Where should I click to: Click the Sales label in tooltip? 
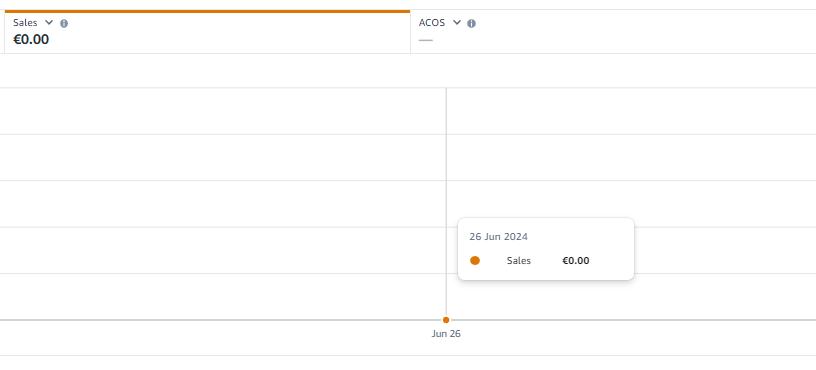pos(519,261)
